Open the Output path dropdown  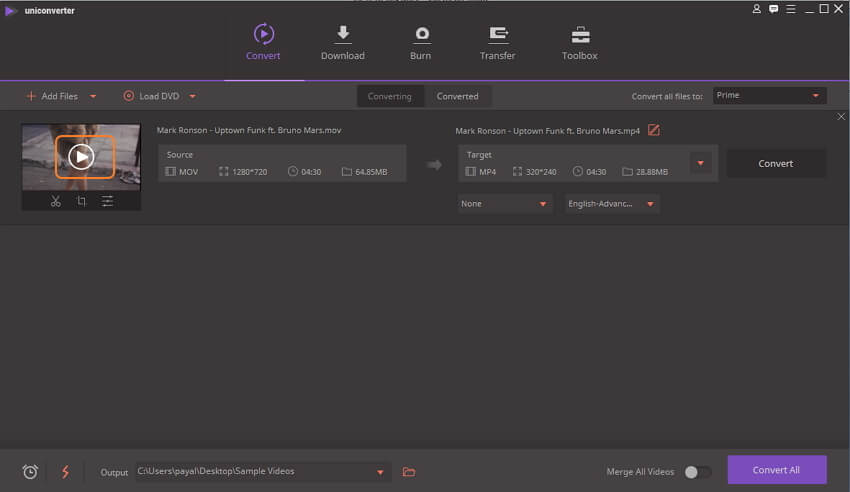[x=262, y=471]
